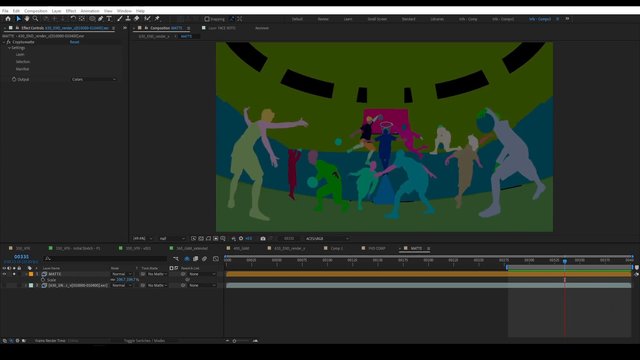Open the Animation menu
The height and width of the screenshot is (360, 640).
tap(90, 11)
